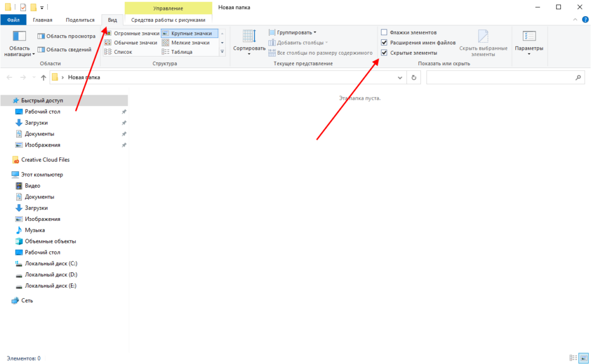Click the back navigation arrow

(9, 77)
